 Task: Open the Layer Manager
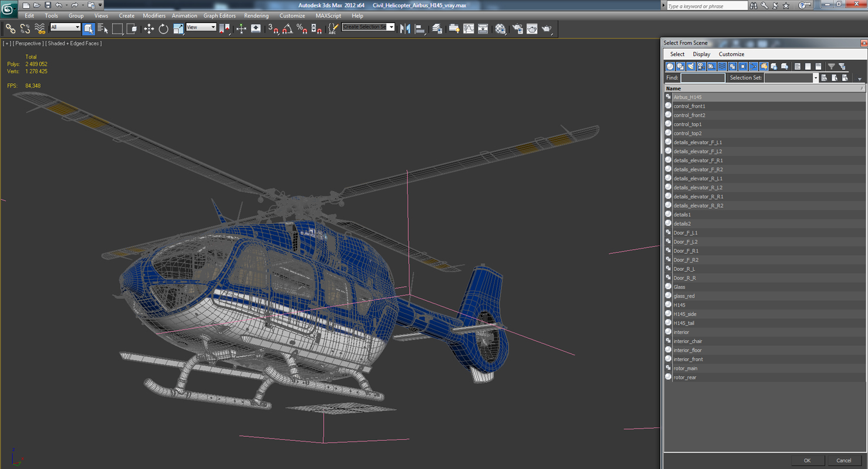[437, 29]
